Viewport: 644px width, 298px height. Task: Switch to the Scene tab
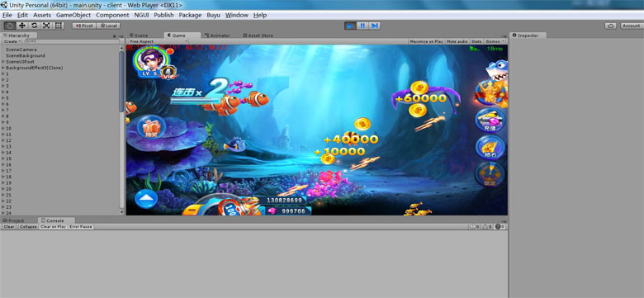pyautogui.click(x=139, y=35)
